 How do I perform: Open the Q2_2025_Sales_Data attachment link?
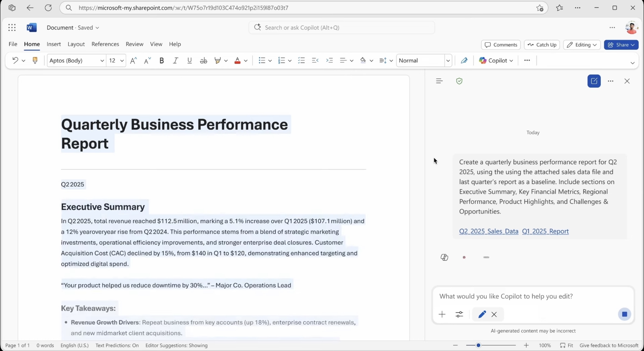coord(488,231)
